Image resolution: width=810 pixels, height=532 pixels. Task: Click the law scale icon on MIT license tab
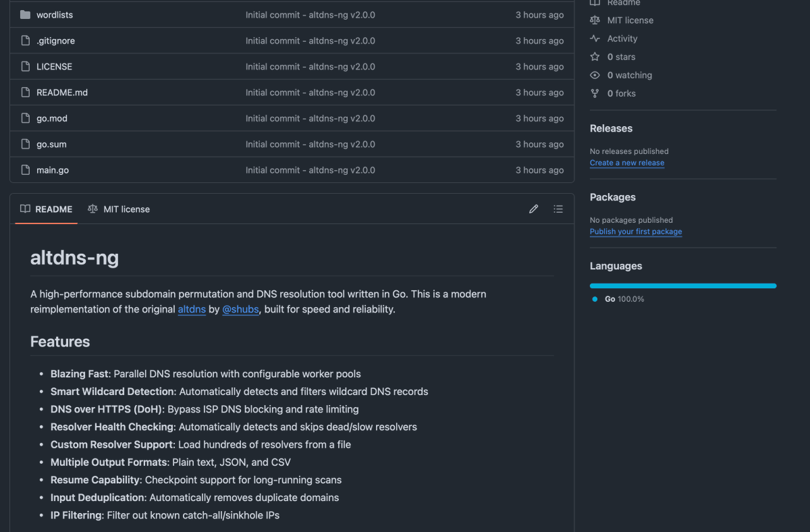[93, 209]
